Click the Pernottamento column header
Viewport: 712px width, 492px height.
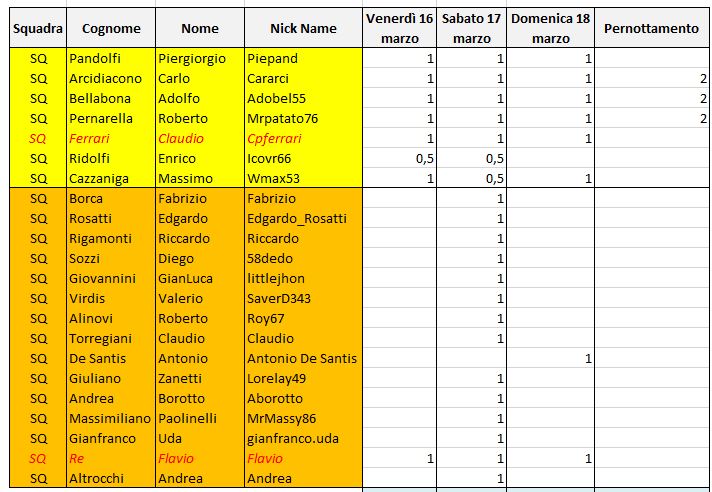(651, 28)
